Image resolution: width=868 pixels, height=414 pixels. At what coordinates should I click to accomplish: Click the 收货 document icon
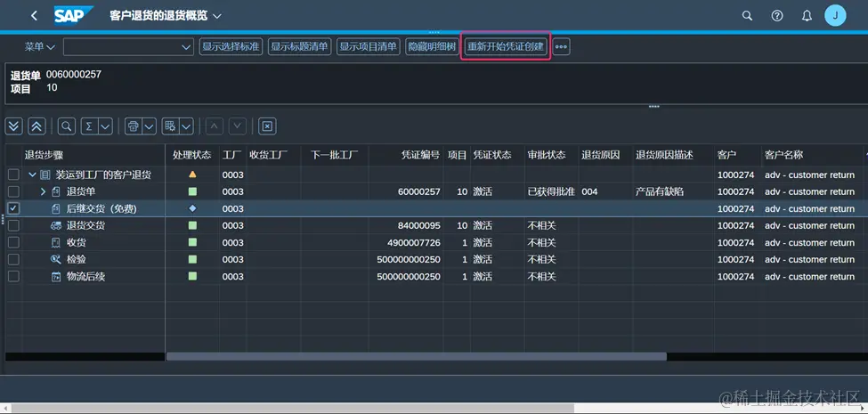coord(55,242)
